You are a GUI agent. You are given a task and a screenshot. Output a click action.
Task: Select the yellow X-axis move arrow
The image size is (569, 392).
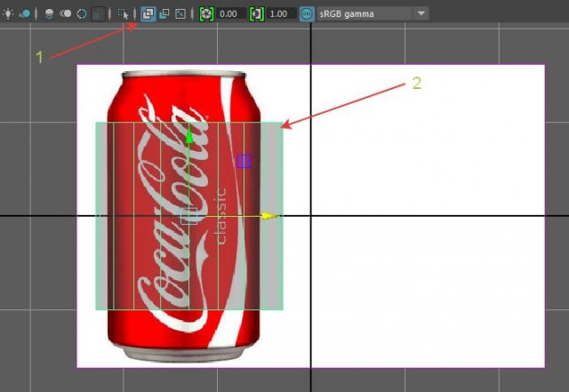(x=269, y=215)
